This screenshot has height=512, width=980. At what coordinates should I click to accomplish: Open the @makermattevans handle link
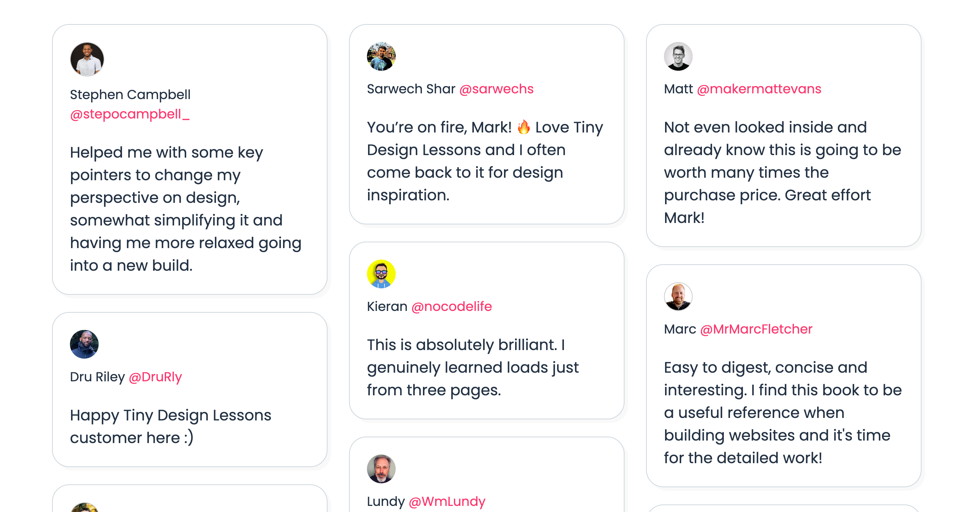click(759, 89)
